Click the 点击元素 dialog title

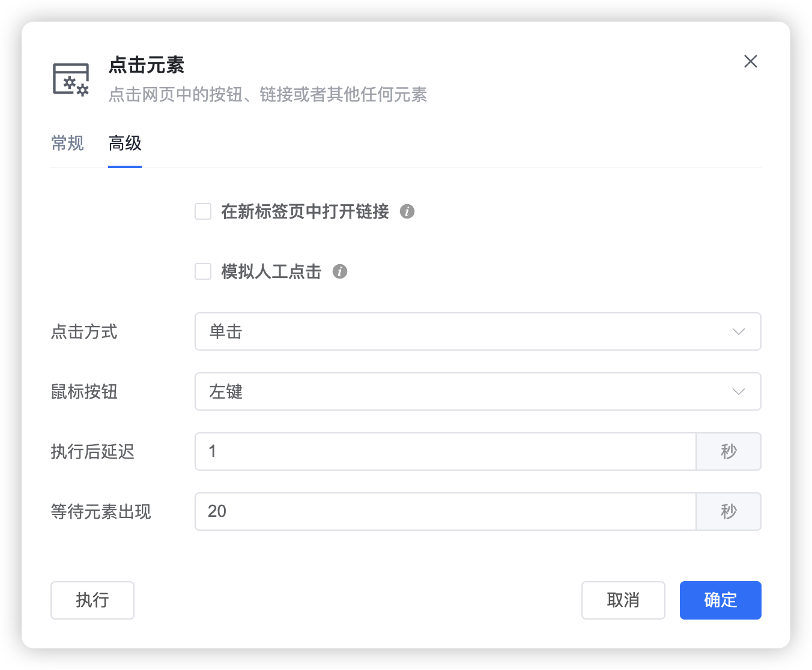click(x=147, y=65)
